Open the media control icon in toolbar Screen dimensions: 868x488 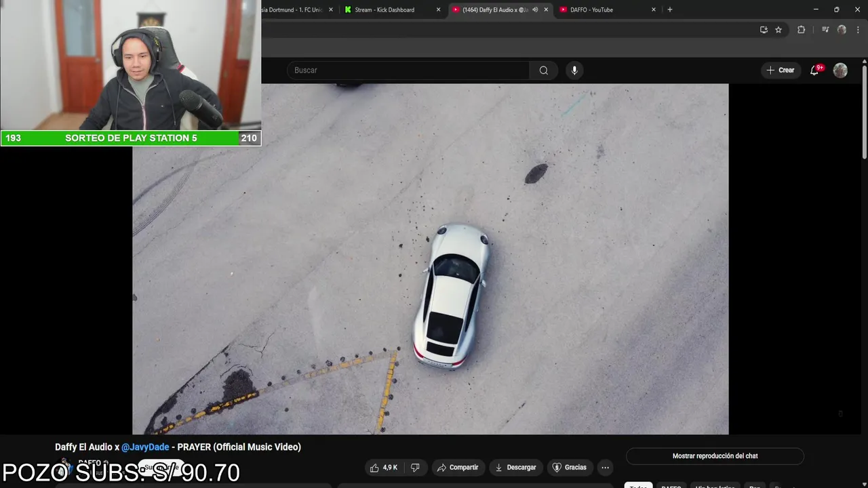(x=825, y=30)
